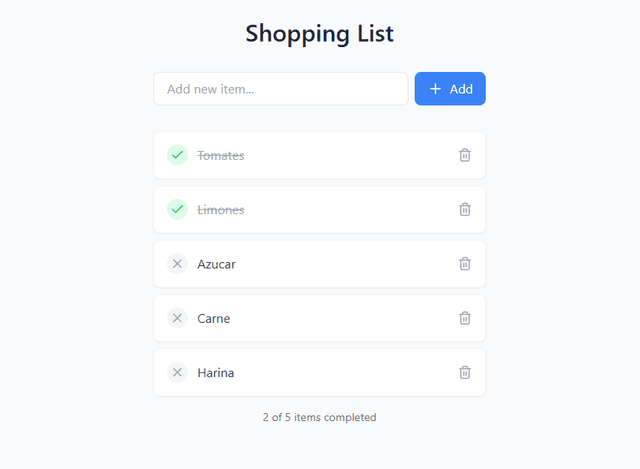Screen dimensions: 640x469
Task: Click the Shopping List heading
Action: (x=320, y=33)
